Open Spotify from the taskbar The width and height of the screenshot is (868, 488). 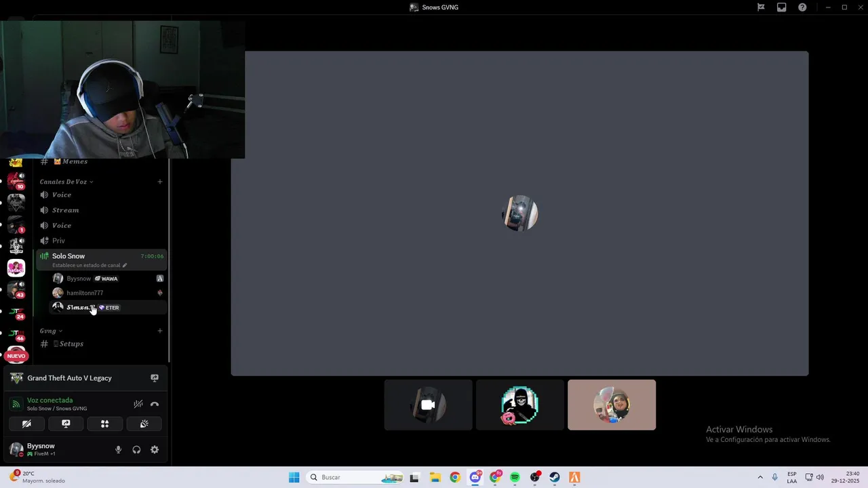515,477
